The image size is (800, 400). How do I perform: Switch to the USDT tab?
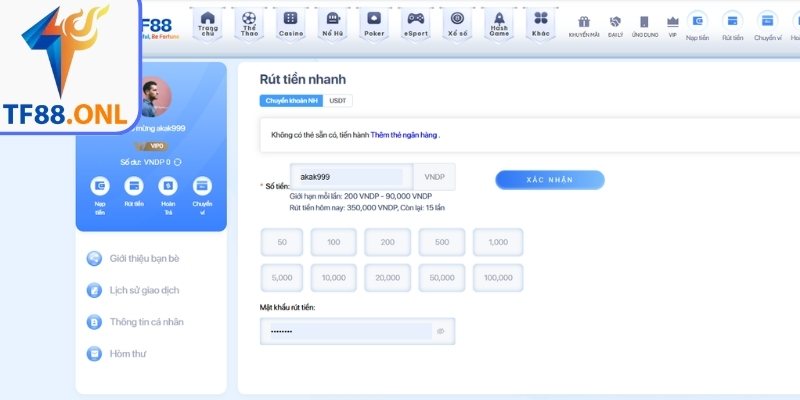(338, 101)
